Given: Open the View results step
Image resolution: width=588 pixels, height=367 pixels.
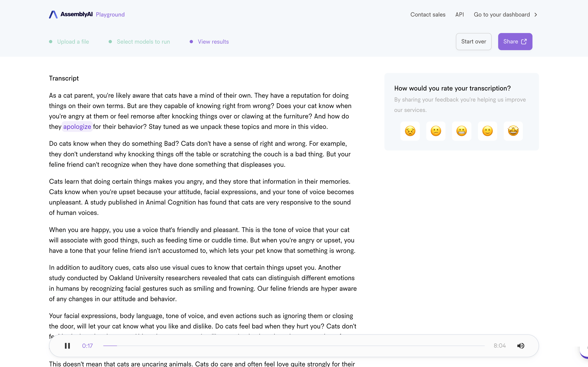Looking at the screenshot, I should [x=213, y=42].
